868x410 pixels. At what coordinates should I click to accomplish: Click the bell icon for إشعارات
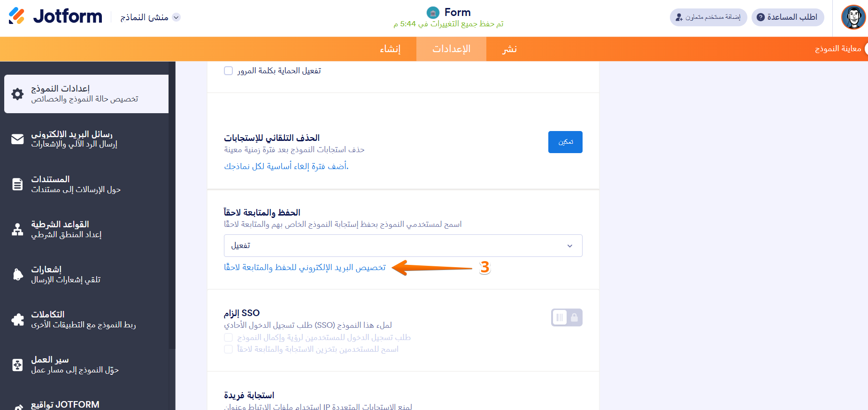coord(17,274)
